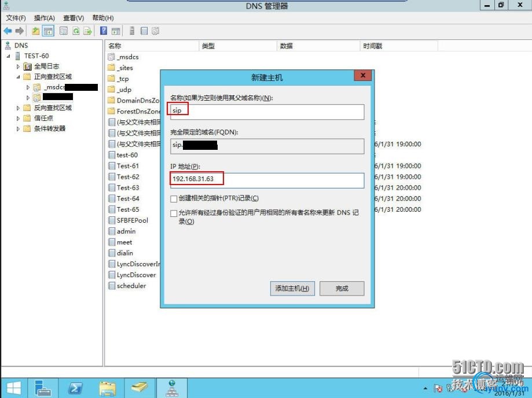
Task: Click the Export List toolbar icon
Action: [88, 31]
